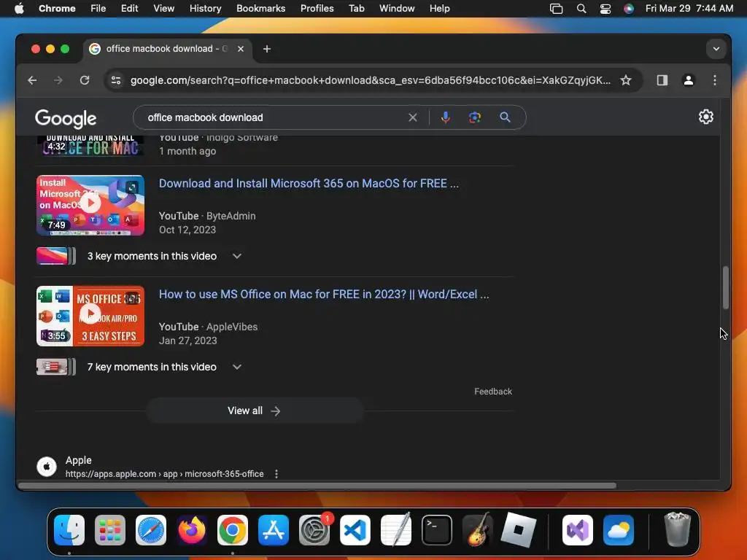Screen dimensions: 747x560
Task: Click the Apple favicon of the result
Action: pos(47,467)
